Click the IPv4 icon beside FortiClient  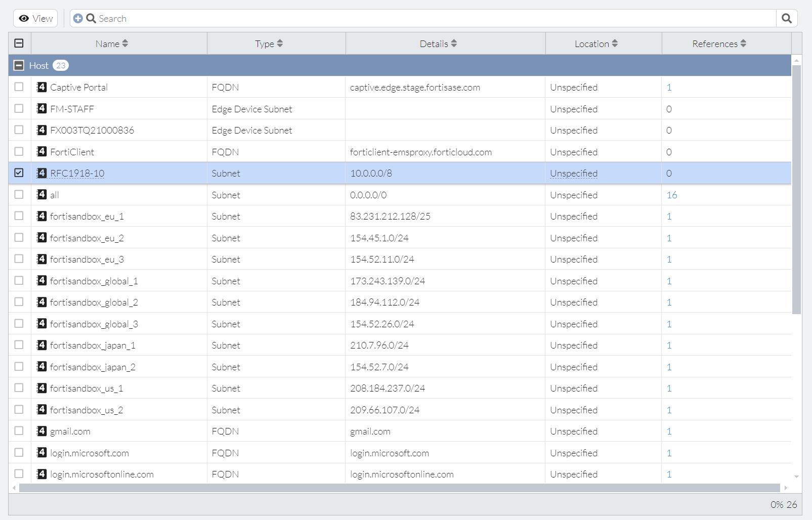click(x=41, y=151)
